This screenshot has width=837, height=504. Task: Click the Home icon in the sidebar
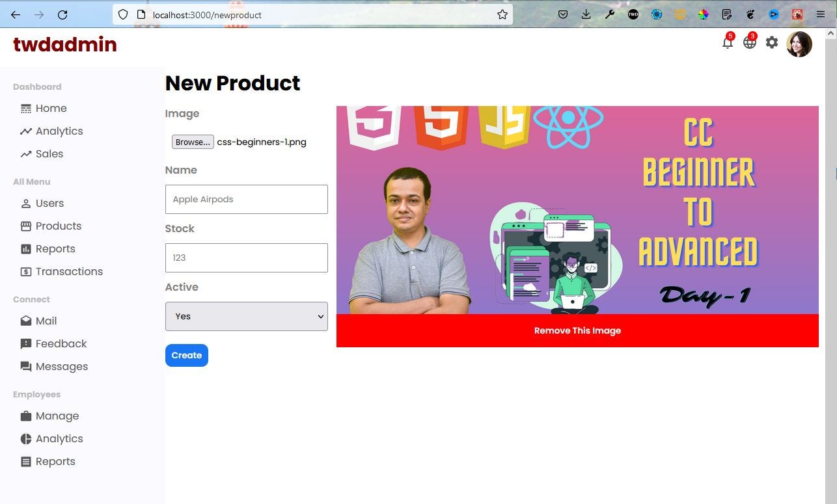[x=26, y=109]
